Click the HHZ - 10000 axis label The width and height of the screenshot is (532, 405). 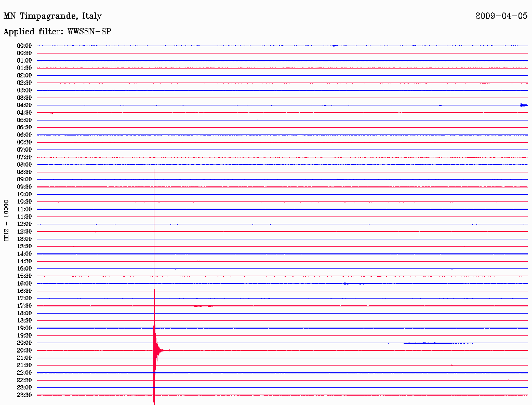6,221
